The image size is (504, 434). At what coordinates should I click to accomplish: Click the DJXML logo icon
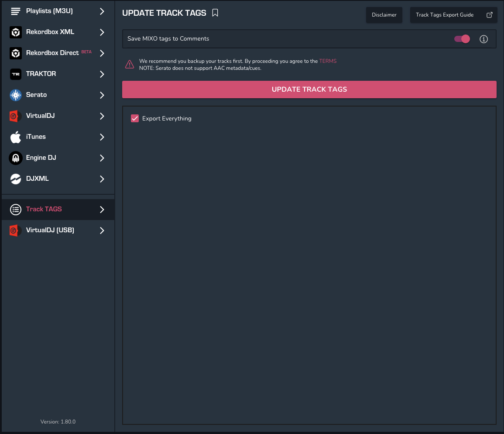pos(16,179)
